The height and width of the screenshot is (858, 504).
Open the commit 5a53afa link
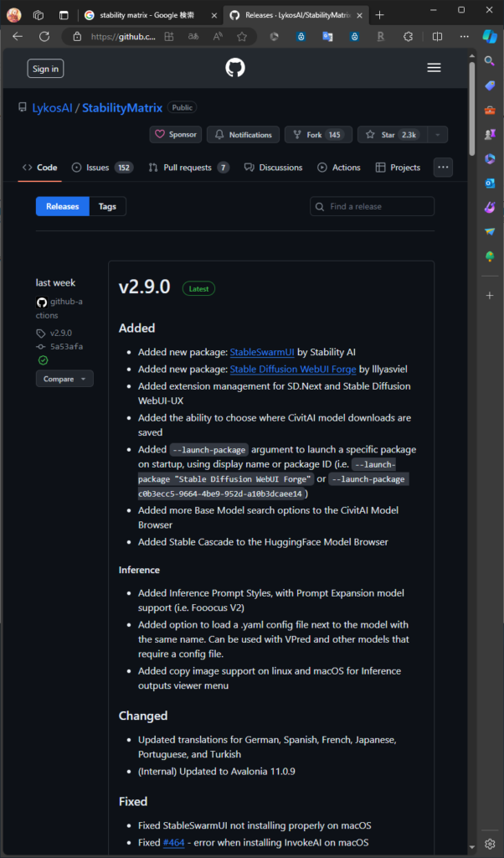click(66, 346)
